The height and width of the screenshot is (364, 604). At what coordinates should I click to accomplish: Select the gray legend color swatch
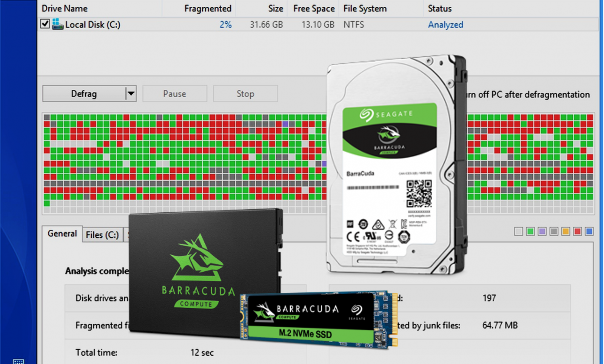554,231
